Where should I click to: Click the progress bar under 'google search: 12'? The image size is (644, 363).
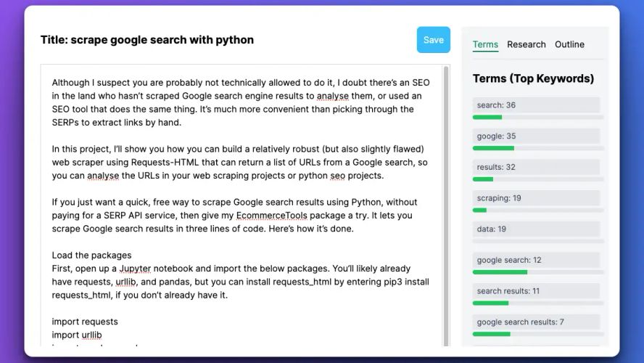click(537, 272)
